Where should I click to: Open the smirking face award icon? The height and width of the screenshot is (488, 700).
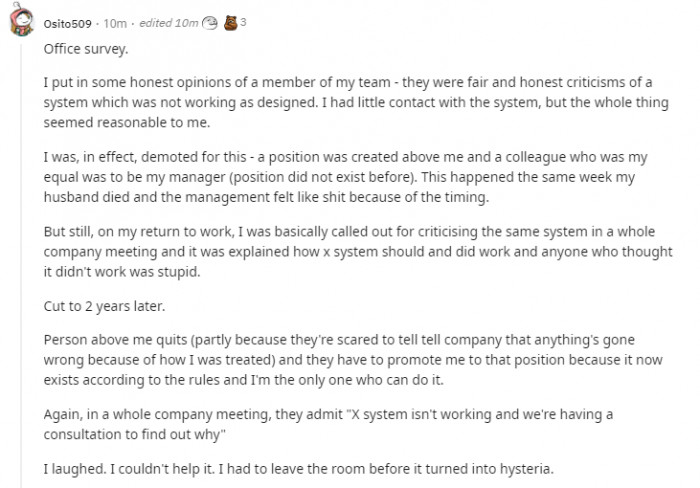click(x=209, y=23)
